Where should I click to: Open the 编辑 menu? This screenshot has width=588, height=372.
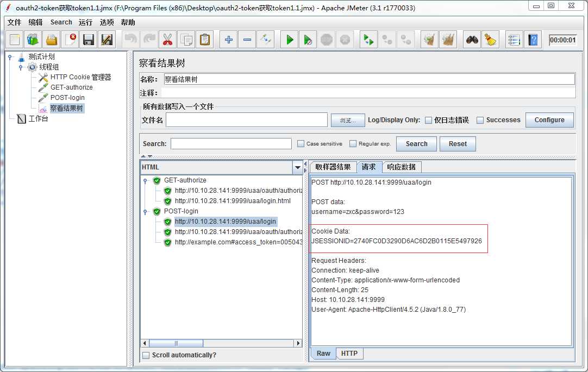click(x=36, y=22)
